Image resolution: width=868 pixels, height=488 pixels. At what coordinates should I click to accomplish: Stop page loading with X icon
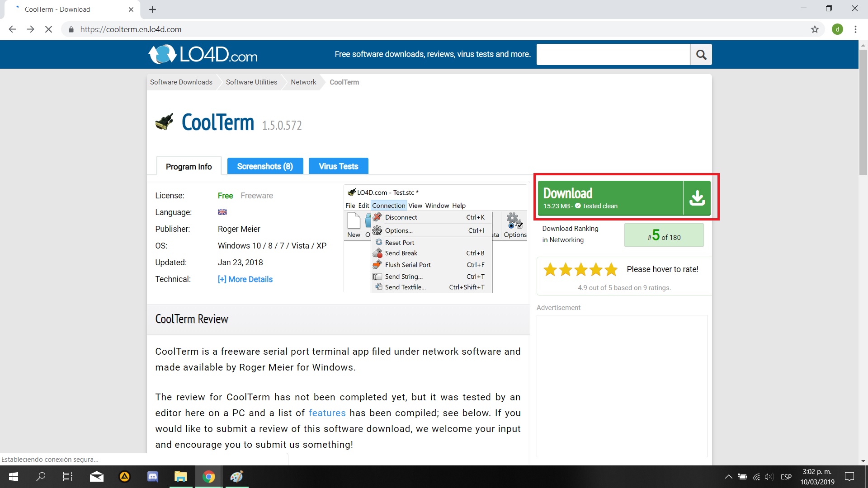48,29
